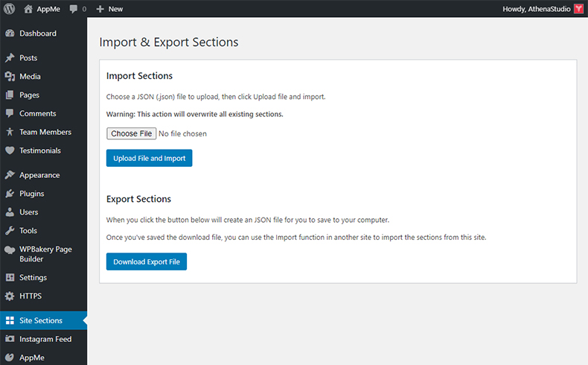Image resolution: width=588 pixels, height=365 pixels.
Task: Click the 'Export Sections' heading
Action: coord(138,199)
